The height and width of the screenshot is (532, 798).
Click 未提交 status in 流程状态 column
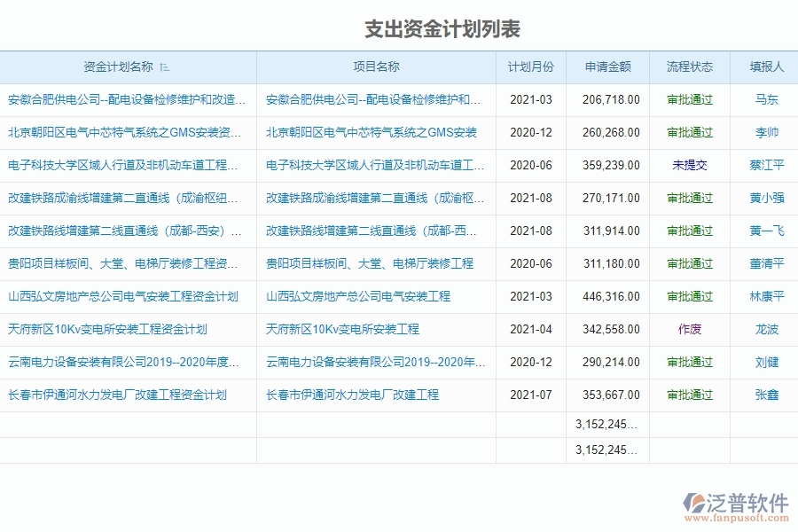689,165
